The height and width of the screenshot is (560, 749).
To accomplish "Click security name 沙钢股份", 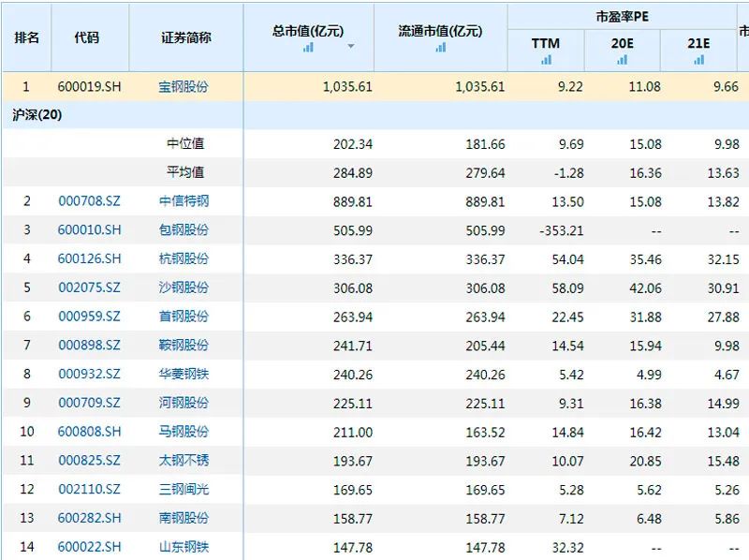I will coord(184,287).
